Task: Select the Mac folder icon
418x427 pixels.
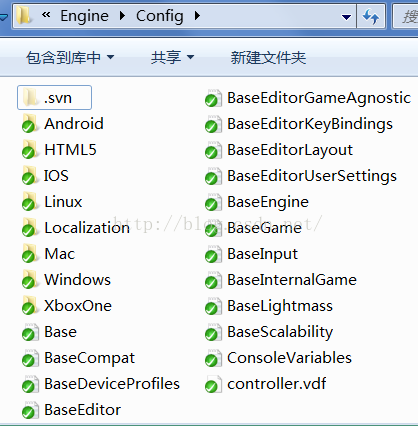Action: [x=30, y=254]
